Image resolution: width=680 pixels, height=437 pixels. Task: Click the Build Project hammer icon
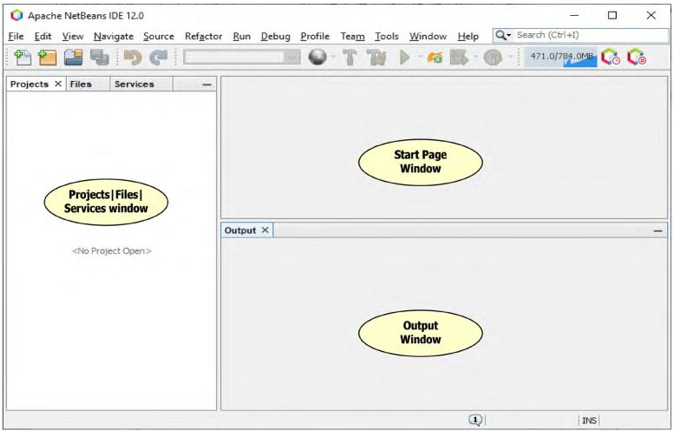tap(350, 57)
